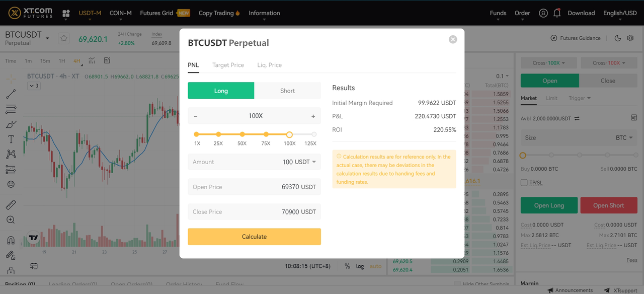644x294 pixels.
Task: Decrease leverage with the minus button
Action: [x=196, y=116]
